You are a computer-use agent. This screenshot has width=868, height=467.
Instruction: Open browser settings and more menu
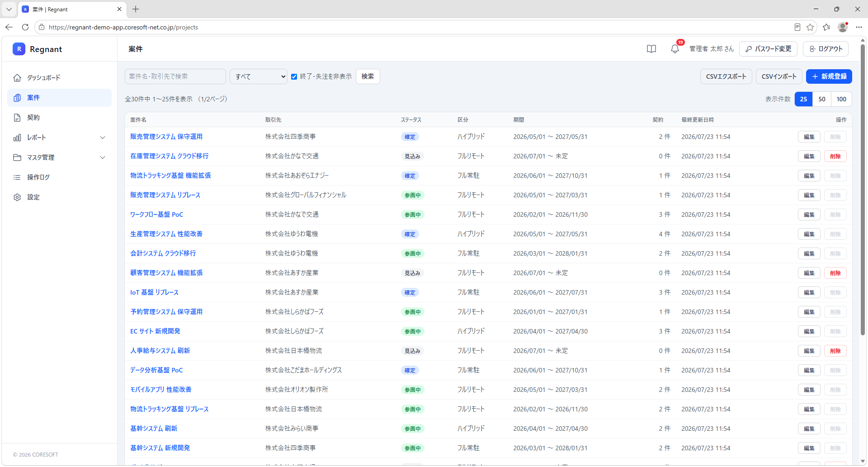859,27
